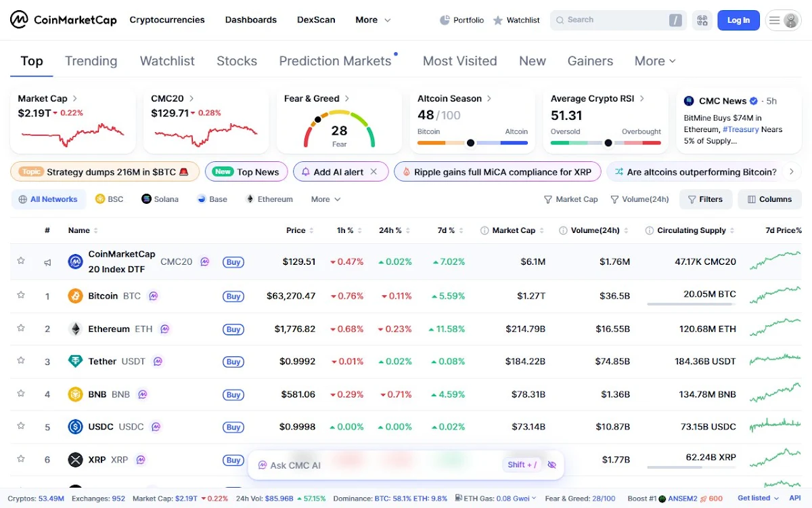The image size is (812, 508).
Task: Click the Bitcoin coin icon
Action: click(75, 296)
